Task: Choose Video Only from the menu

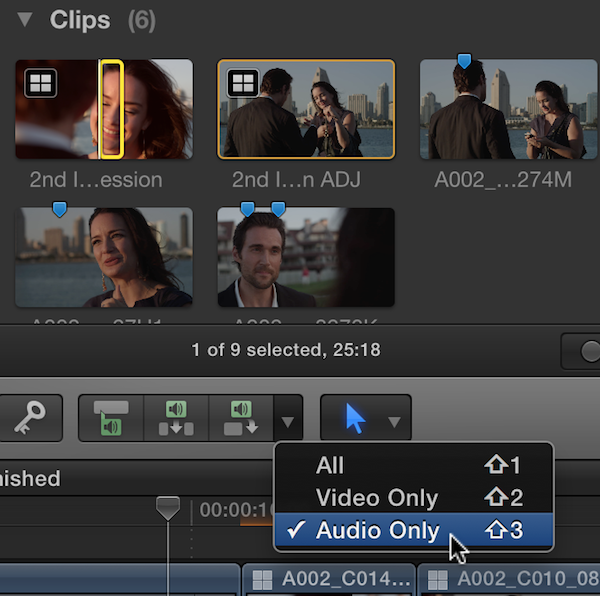Action: [x=414, y=497]
